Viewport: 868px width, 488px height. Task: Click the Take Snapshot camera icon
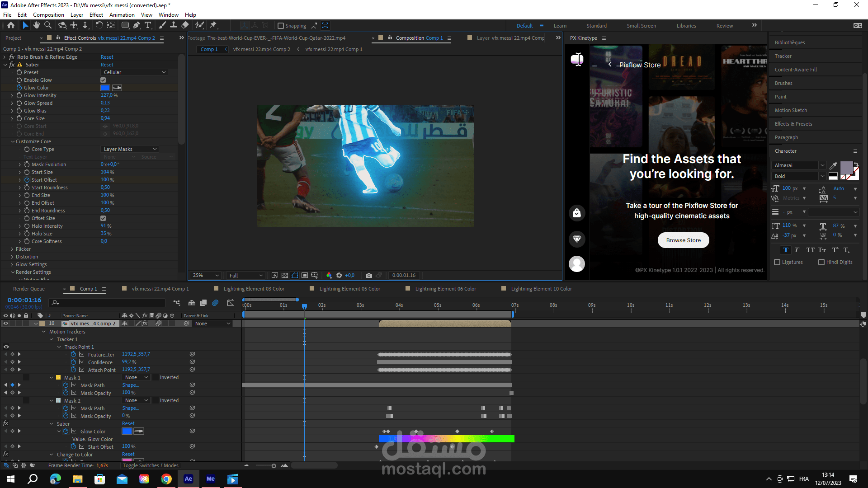(x=369, y=275)
